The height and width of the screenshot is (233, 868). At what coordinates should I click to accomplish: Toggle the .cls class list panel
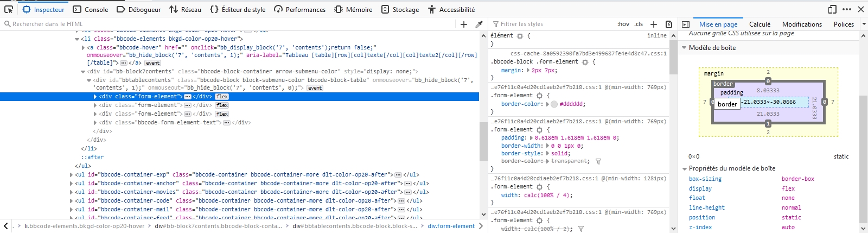pyautogui.click(x=639, y=24)
